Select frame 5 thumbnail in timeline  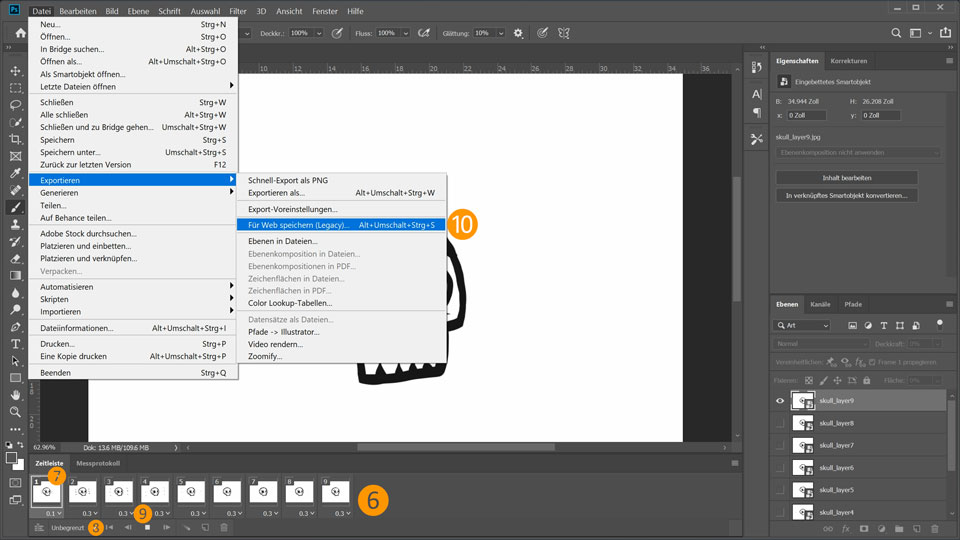tap(192, 492)
